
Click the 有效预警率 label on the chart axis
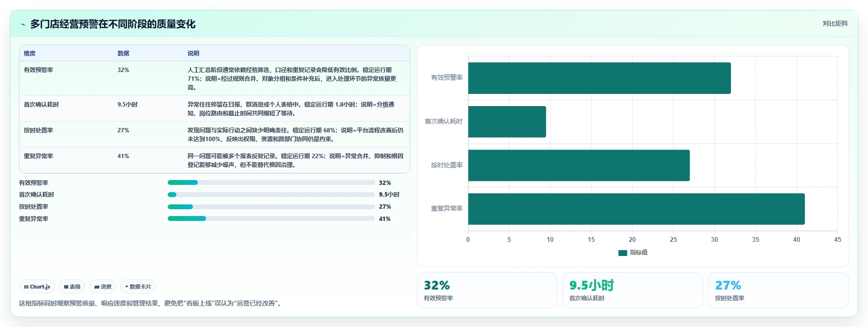pos(447,78)
